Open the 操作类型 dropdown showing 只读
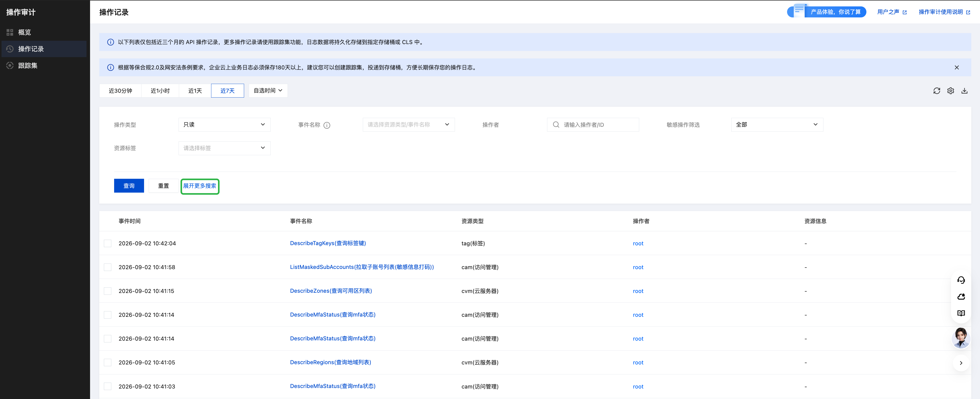Image resolution: width=980 pixels, height=399 pixels. 224,124
